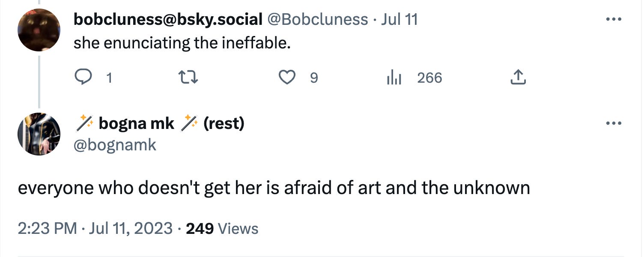Open the post 'she enunciating the ineffable.'

point(182,43)
